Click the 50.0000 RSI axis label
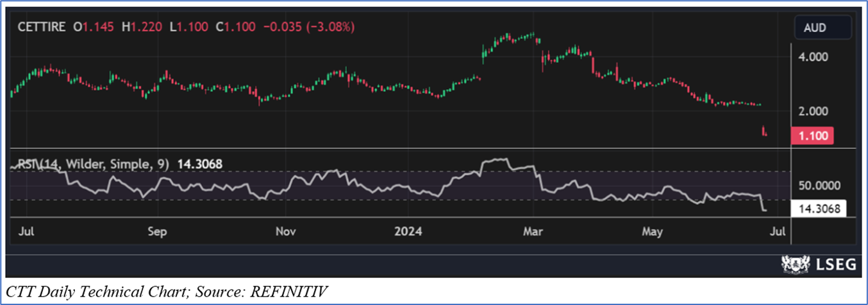This screenshot has width=868, height=305. [818, 186]
